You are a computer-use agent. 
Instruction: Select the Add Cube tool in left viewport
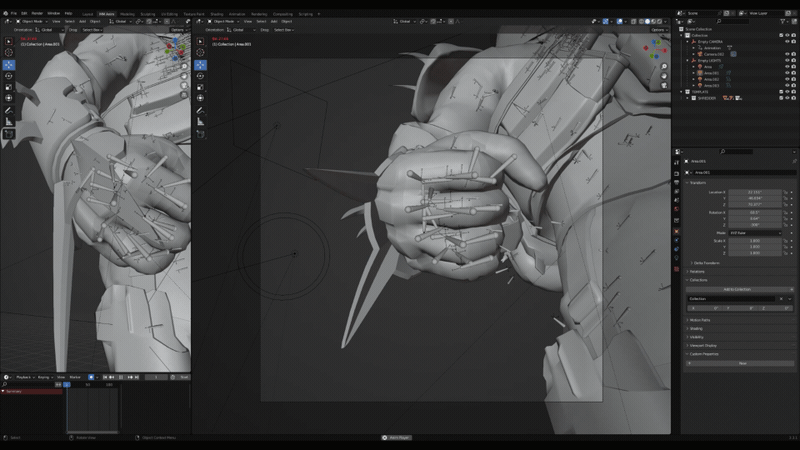(x=9, y=134)
